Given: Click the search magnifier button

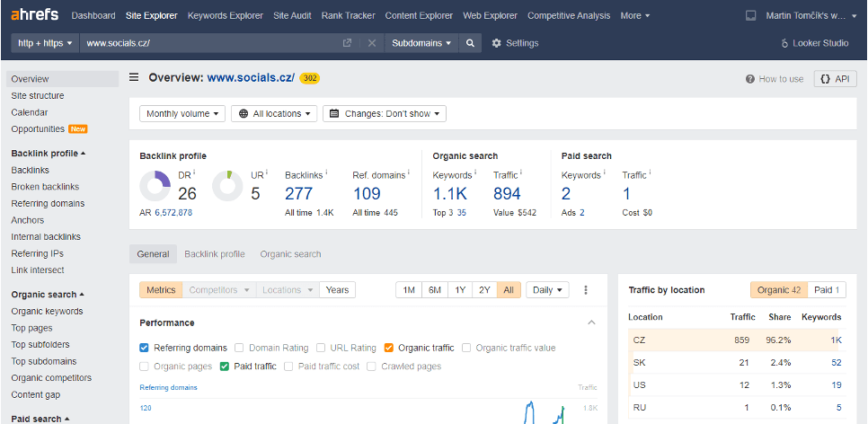Looking at the screenshot, I should [x=470, y=42].
